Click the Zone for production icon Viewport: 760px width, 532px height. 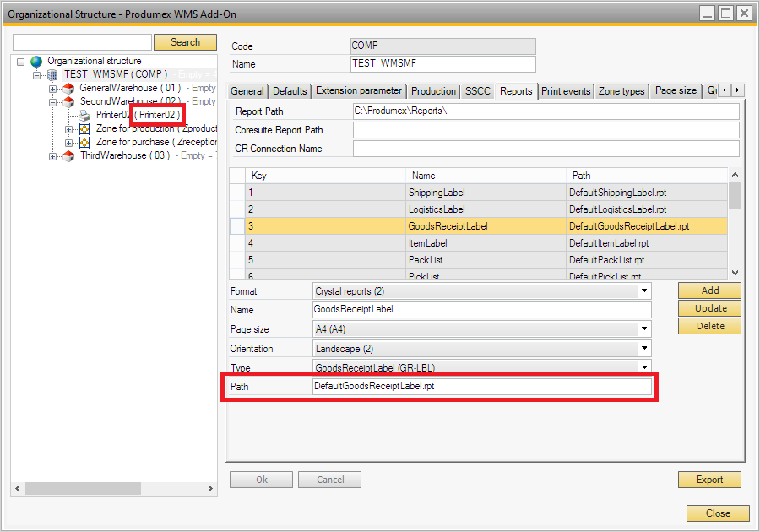pyautogui.click(x=84, y=129)
